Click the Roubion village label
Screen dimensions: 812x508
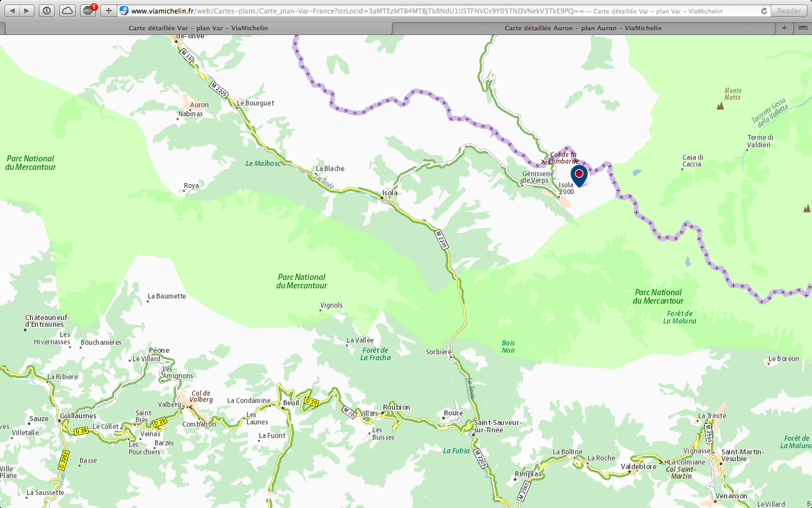click(x=396, y=408)
